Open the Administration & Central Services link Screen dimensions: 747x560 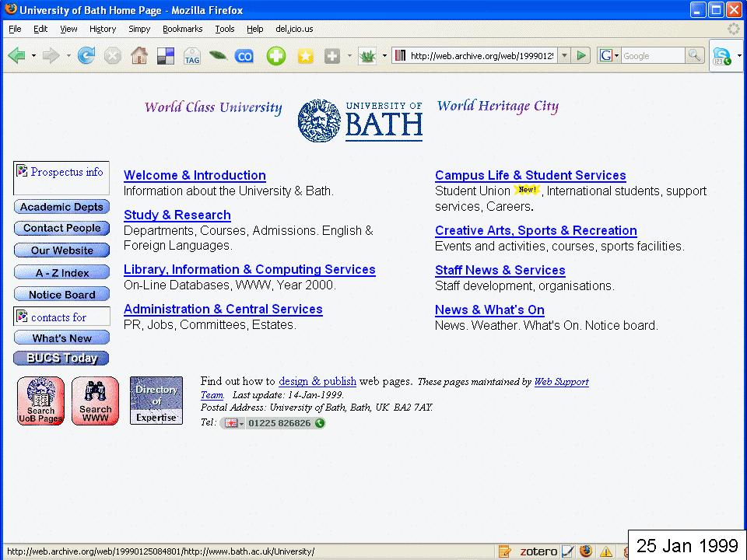tap(223, 309)
